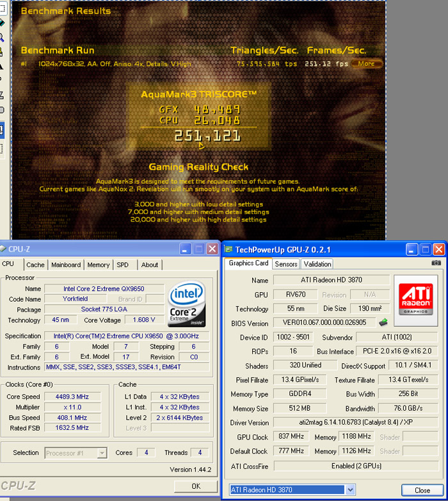Viewport: 448px width, 501px height.
Task: Click the OK button in CPU-Z
Action: point(196,486)
